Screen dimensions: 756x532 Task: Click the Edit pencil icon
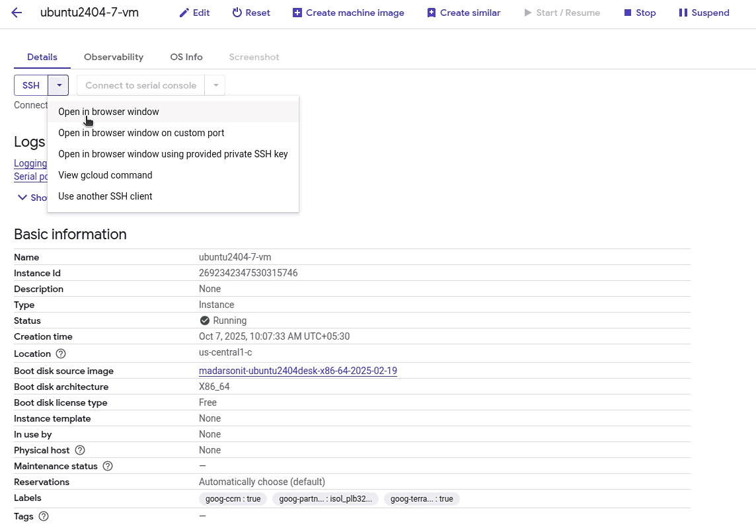pyautogui.click(x=184, y=13)
